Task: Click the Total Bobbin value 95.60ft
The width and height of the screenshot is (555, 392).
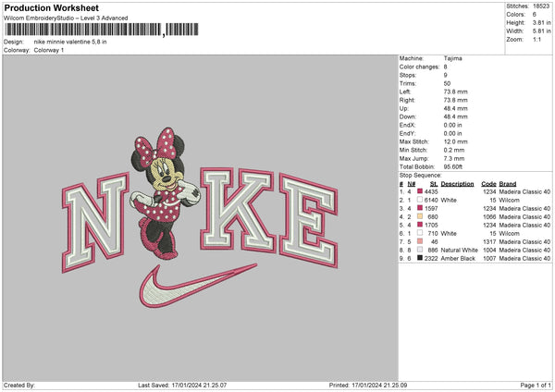Action: click(452, 166)
